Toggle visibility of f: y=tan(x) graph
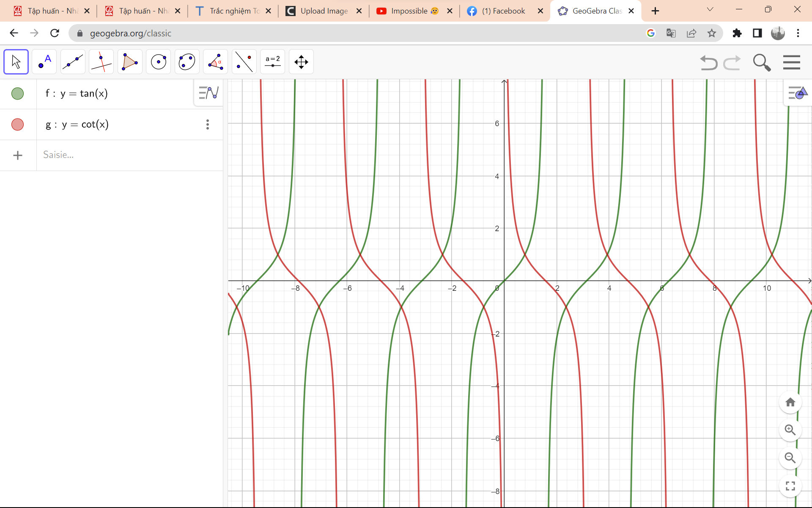 point(17,93)
